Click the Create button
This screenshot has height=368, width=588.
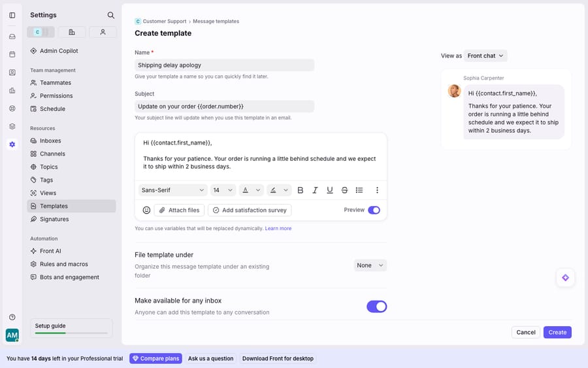click(557, 332)
